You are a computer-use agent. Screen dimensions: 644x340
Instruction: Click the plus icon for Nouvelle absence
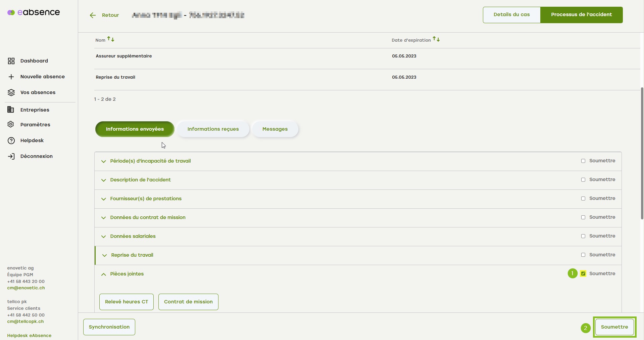(x=11, y=77)
